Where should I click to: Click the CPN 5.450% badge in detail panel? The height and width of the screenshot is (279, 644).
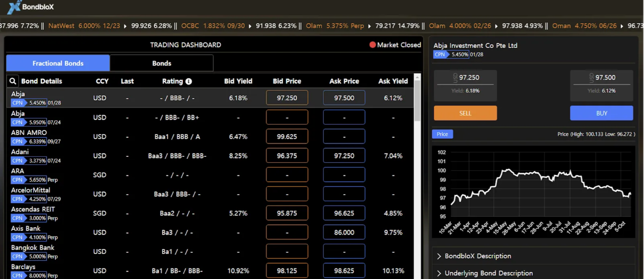point(451,54)
